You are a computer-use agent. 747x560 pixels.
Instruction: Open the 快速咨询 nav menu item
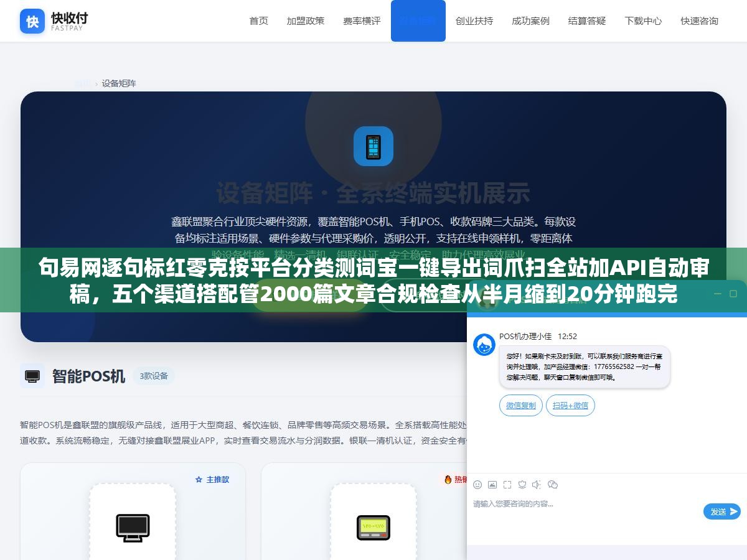pyautogui.click(x=699, y=21)
